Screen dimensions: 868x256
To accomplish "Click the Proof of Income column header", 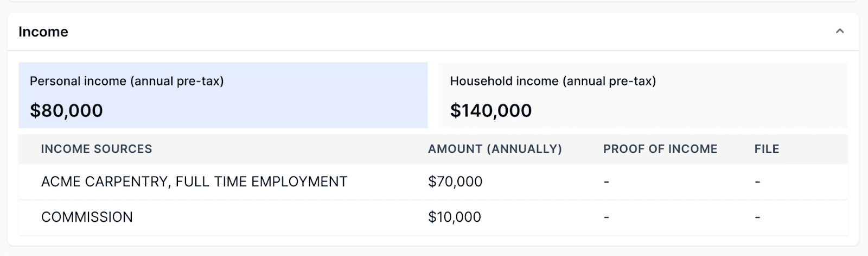I will (x=660, y=149).
